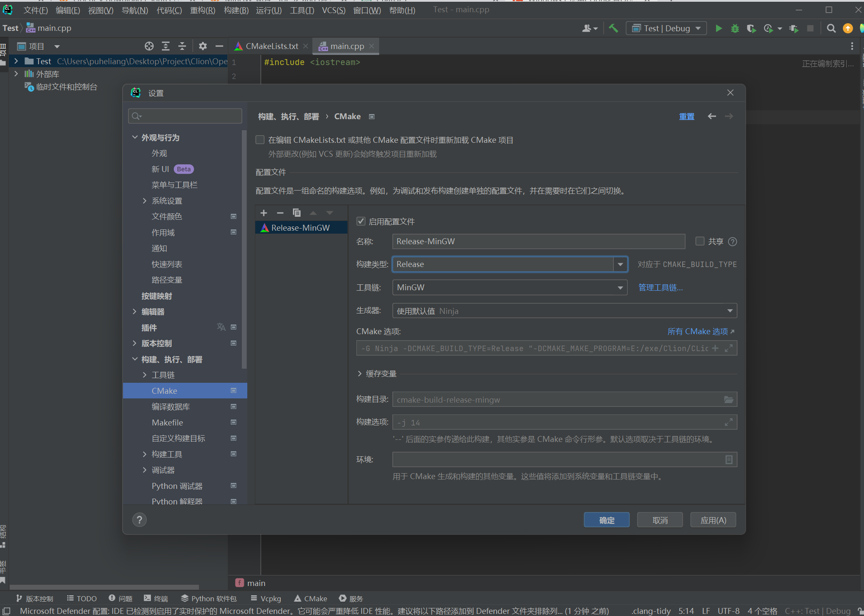The width and height of the screenshot is (864, 616).
Task: Click the blue OK confirm button
Action: coord(607,520)
